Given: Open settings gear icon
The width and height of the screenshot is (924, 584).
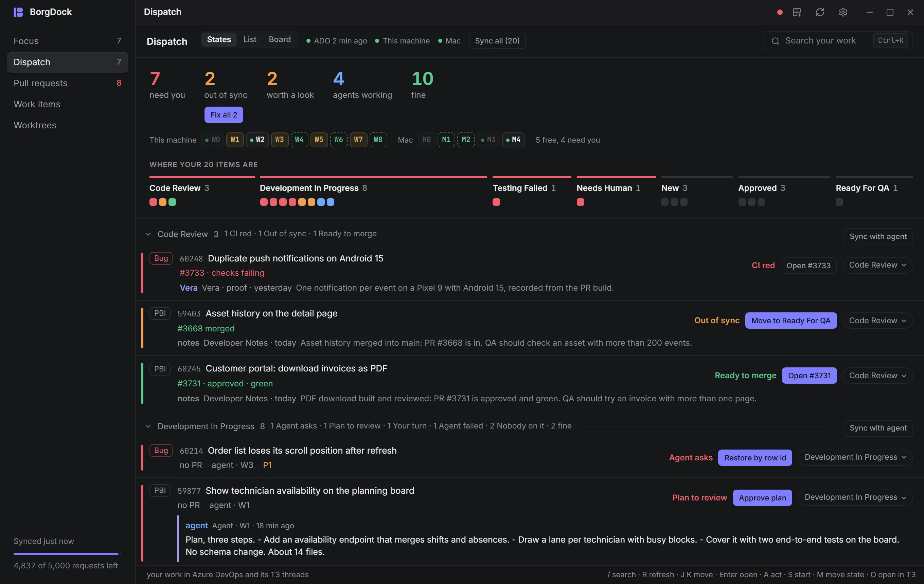Looking at the screenshot, I should click(843, 12).
